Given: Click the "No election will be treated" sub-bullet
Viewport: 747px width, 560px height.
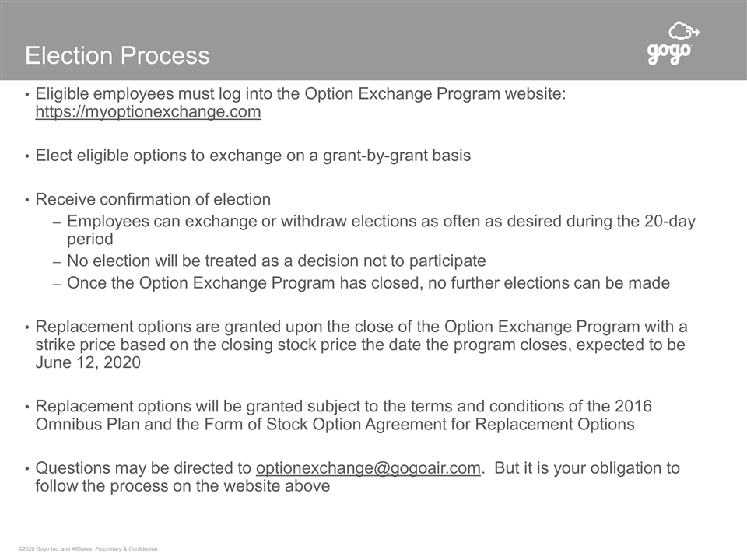Looking at the screenshot, I should point(276,261).
